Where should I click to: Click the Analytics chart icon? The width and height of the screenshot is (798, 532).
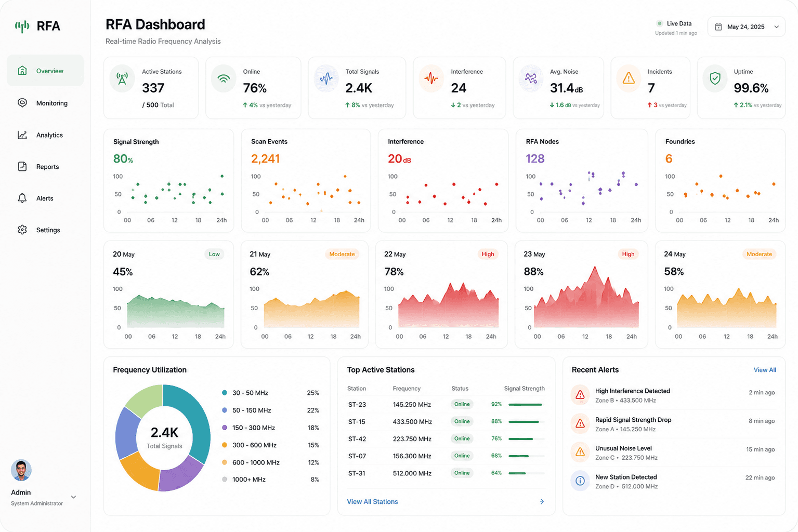[22, 135]
